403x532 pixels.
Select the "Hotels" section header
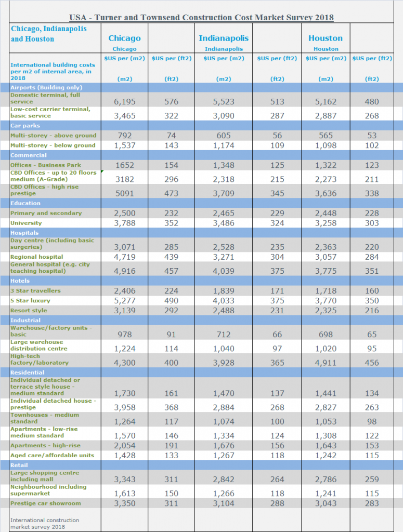coord(20,281)
